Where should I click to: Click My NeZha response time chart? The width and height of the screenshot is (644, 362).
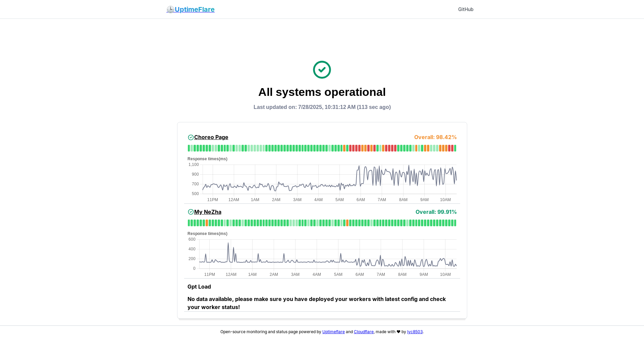coord(322,254)
